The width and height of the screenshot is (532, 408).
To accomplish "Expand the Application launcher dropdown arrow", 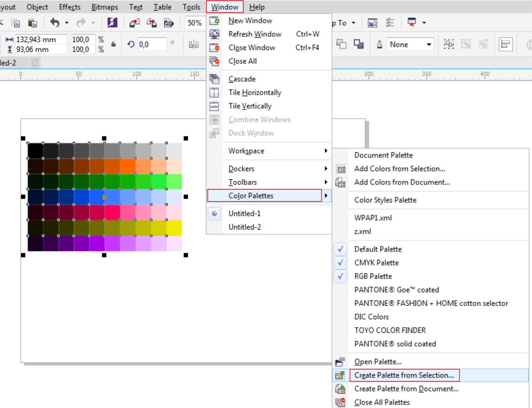I will (424, 23).
